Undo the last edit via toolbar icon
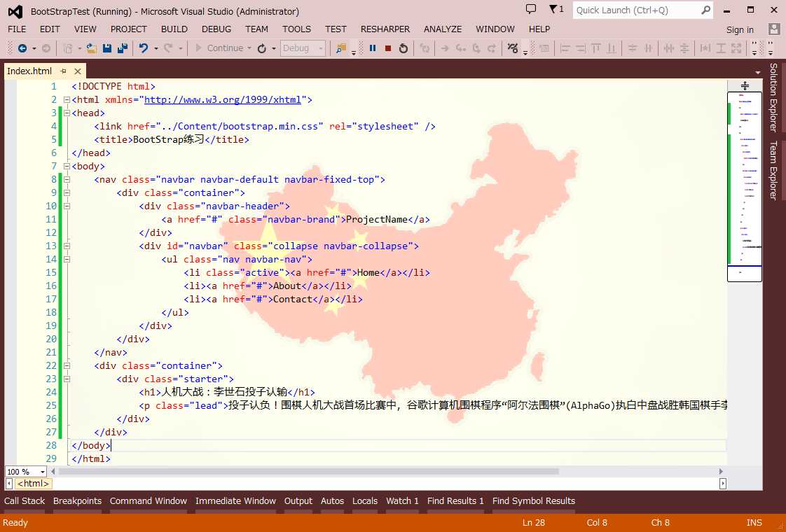786x532 pixels. coord(144,48)
